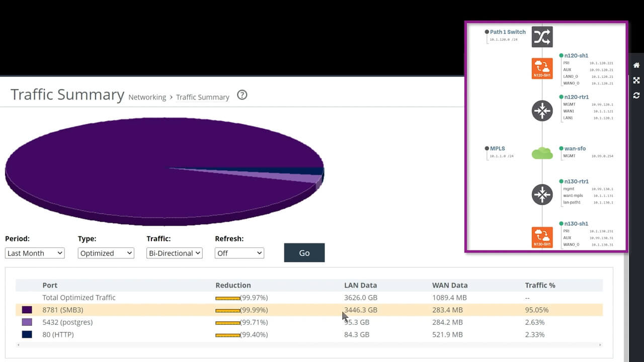Click the Go button
Viewport: 644px width, 362px height.
coord(304,253)
